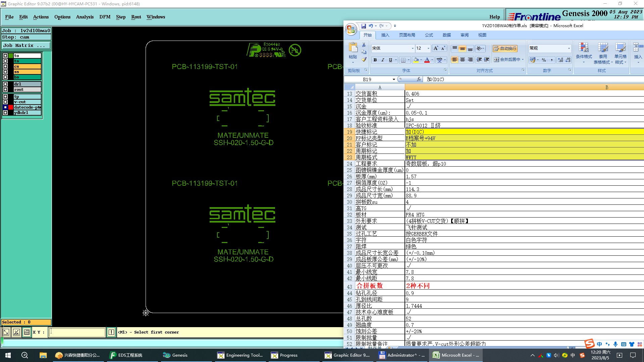Screen dimensions: 644x362
Task: Click the percent style icon
Action: coord(544,60)
